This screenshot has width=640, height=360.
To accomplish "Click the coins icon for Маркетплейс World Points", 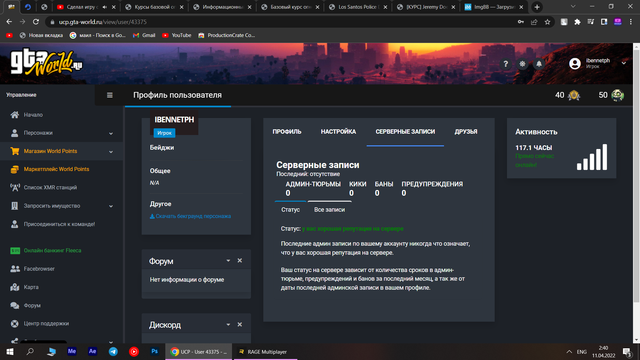I will click(x=15, y=169).
